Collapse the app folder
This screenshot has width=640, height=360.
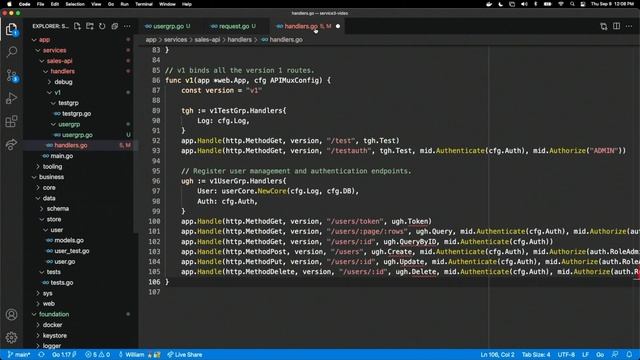34,40
